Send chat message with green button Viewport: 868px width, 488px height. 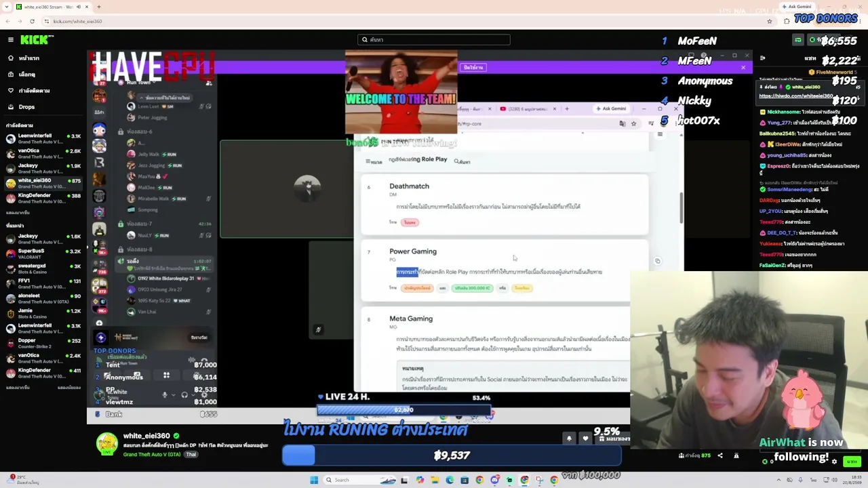tap(851, 462)
